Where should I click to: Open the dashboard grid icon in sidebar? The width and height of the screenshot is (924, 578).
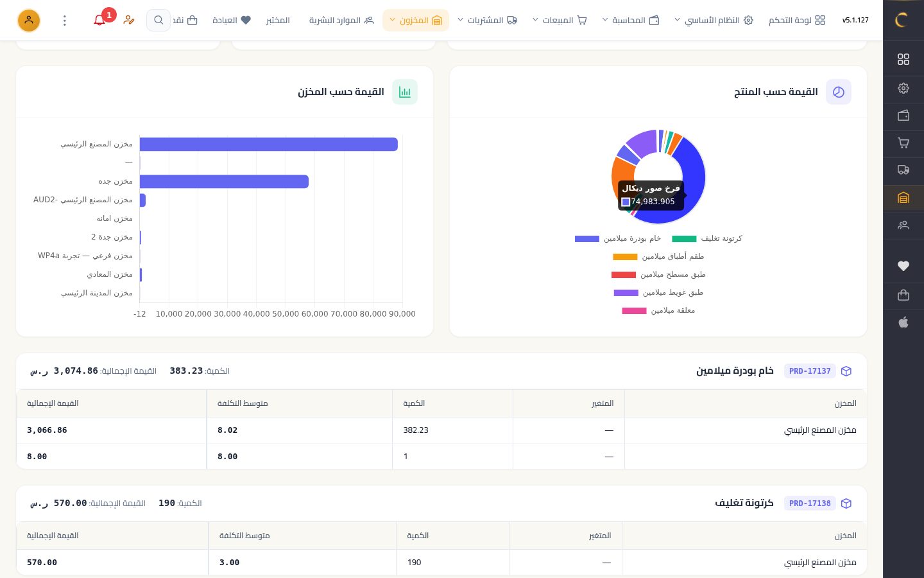tap(903, 59)
